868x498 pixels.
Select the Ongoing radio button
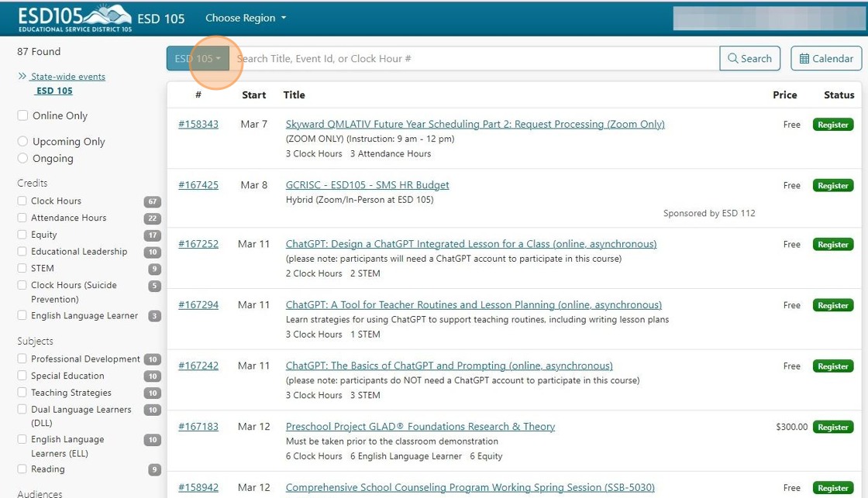[x=22, y=158]
